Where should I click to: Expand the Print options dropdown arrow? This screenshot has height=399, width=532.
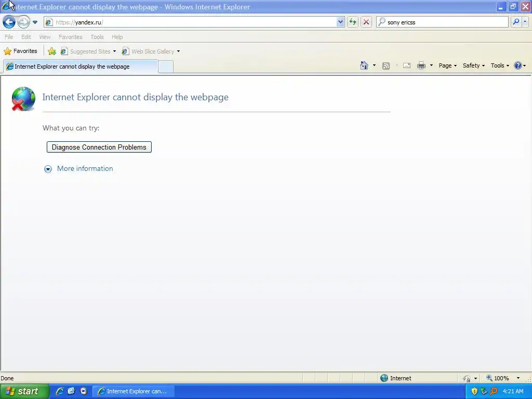(x=431, y=65)
